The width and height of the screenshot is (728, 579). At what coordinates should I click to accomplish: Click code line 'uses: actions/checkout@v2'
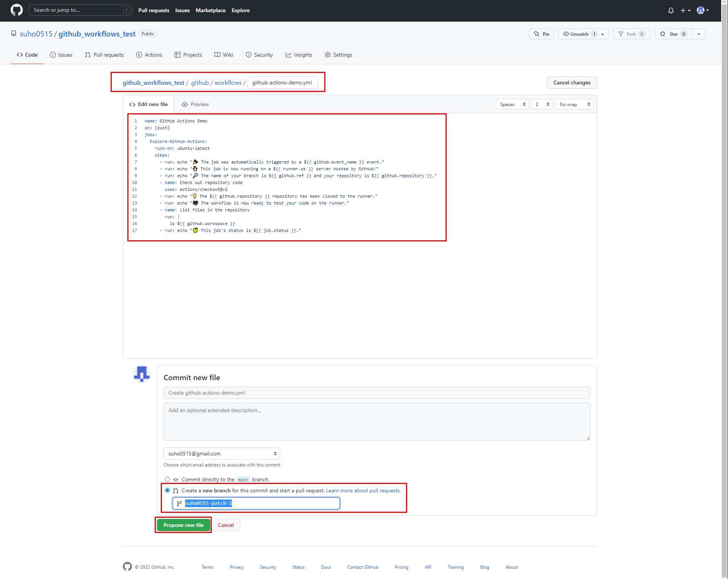tap(196, 189)
